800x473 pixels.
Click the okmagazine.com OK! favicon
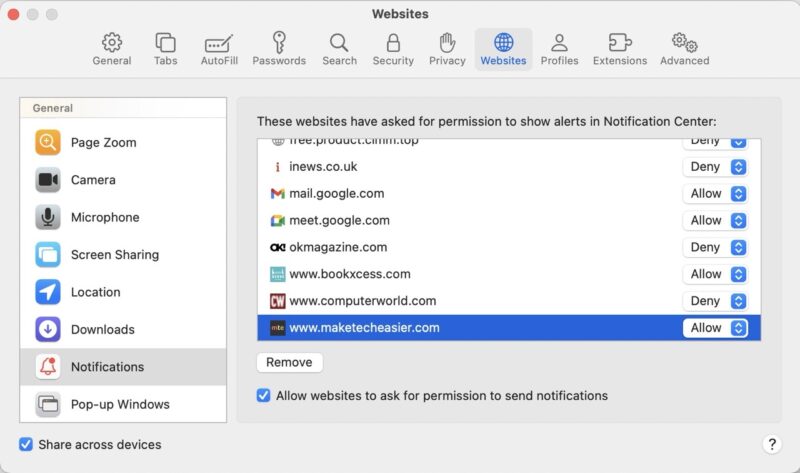(x=277, y=247)
